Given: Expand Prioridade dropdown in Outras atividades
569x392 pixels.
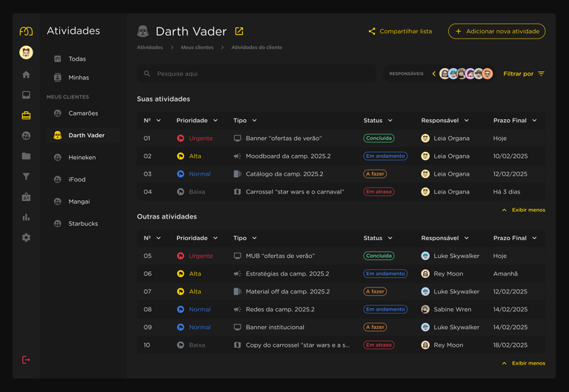Looking at the screenshot, I should (x=215, y=238).
